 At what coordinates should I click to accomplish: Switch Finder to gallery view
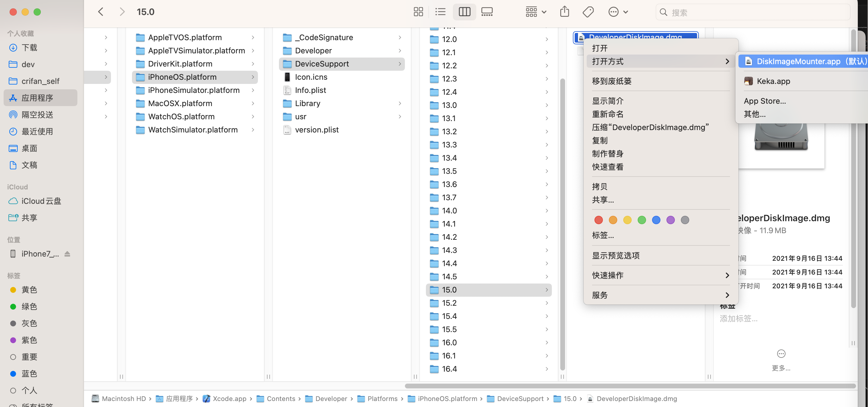(x=487, y=12)
